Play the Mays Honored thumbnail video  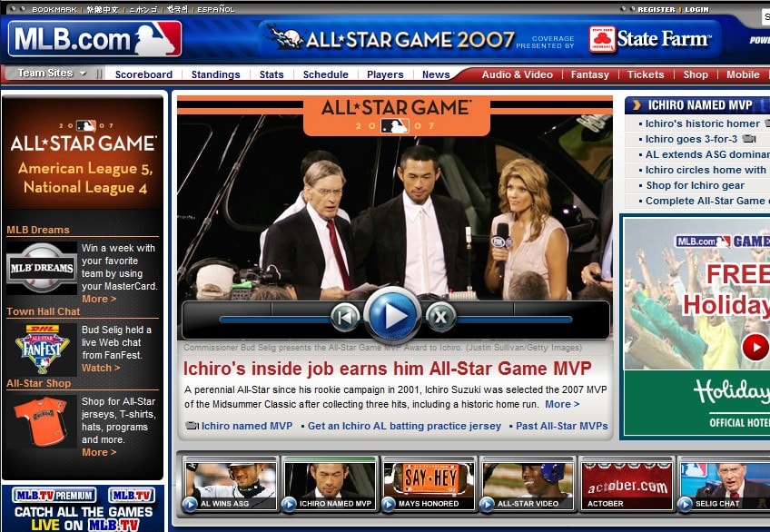pyautogui.click(x=429, y=484)
